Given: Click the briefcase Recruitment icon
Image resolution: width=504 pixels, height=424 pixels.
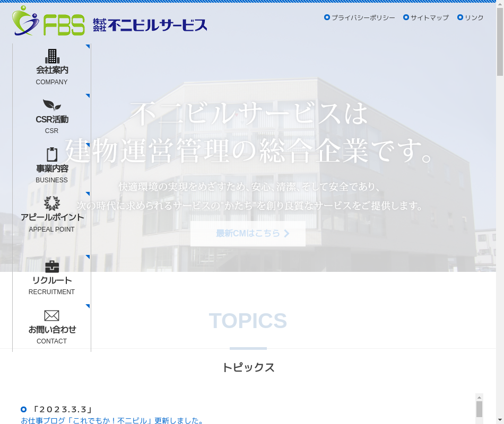Looking at the screenshot, I should click(x=52, y=267).
